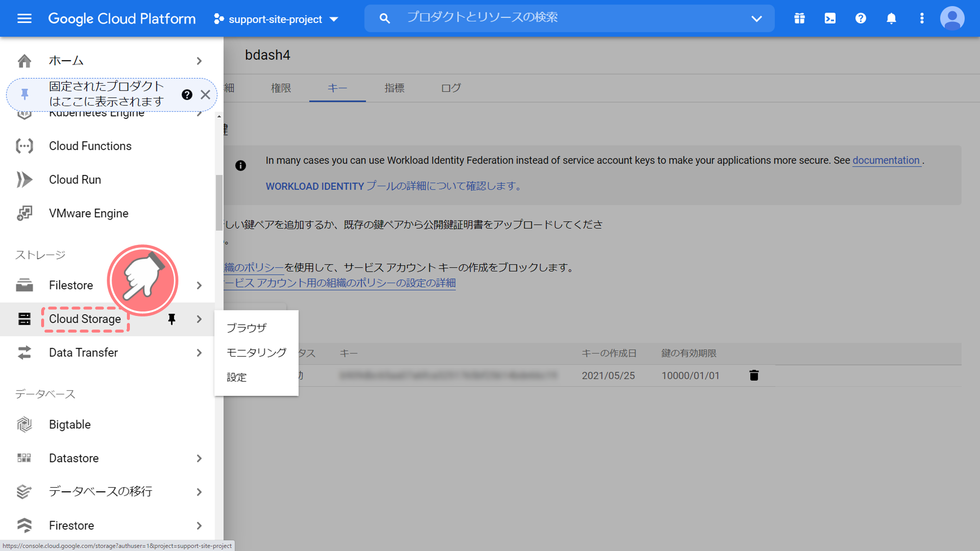Open the gift free trial icon
Viewport: 980px width, 551px height.
pyautogui.click(x=799, y=19)
